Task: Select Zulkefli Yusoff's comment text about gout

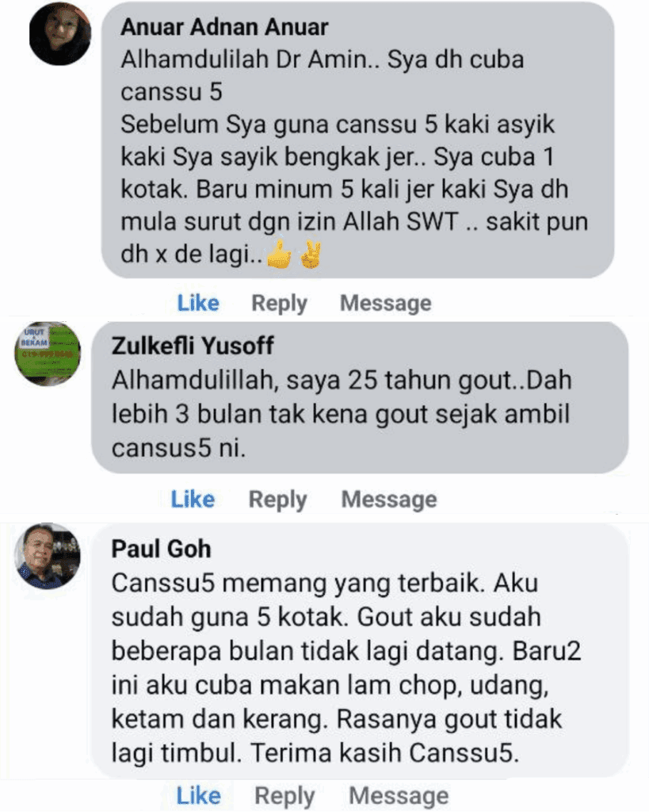Action: point(341,414)
